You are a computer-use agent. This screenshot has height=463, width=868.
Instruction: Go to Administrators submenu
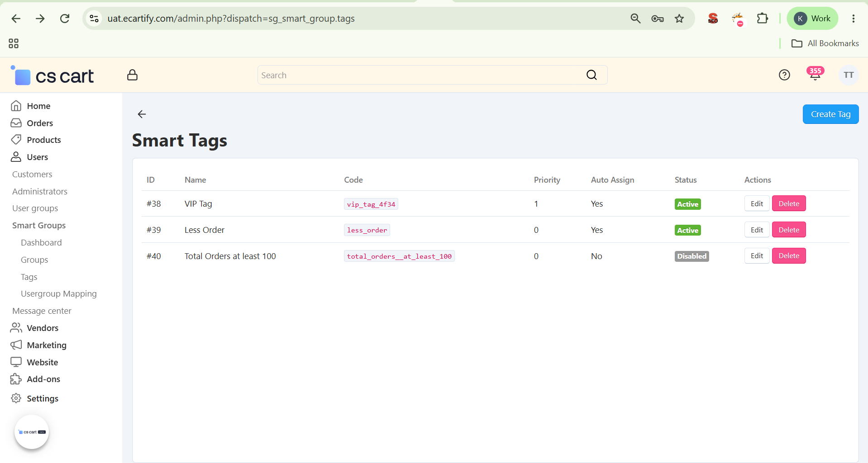coord(40,191)
